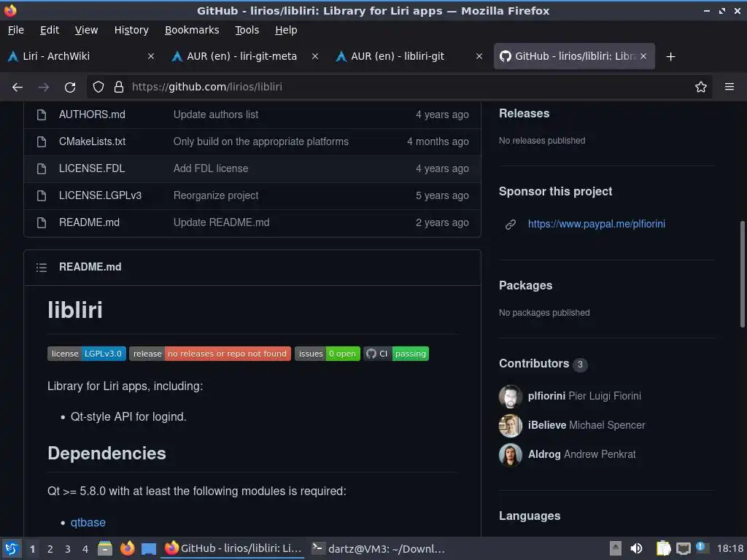Click file icon next to LICENSE.LGPLv3
Screen dimensions: 747x560
pos(42,195)
